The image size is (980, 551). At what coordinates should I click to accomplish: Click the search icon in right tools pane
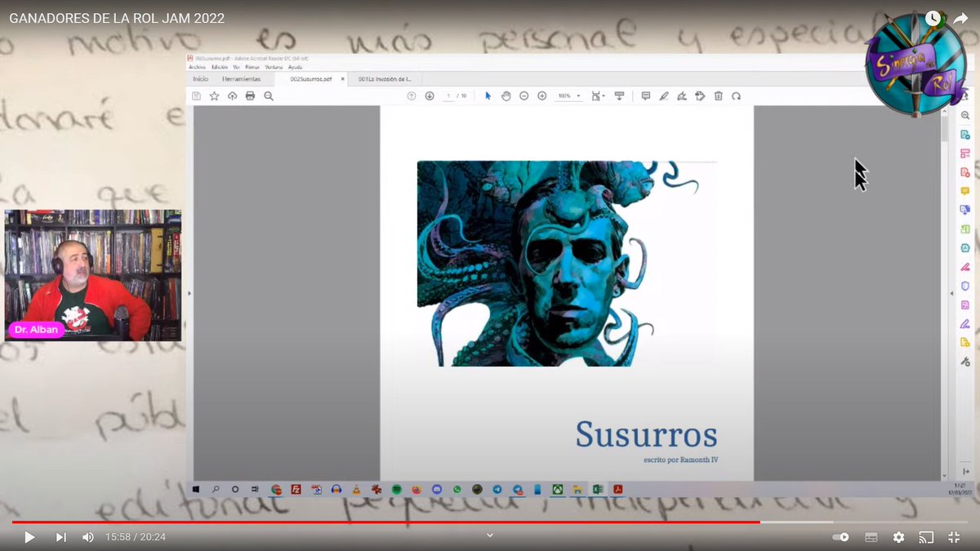pyautogui.click(x=964, y=115)
